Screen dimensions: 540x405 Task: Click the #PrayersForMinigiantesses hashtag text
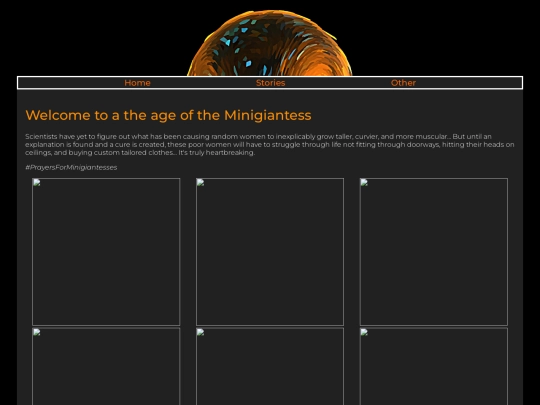(71, 167)
